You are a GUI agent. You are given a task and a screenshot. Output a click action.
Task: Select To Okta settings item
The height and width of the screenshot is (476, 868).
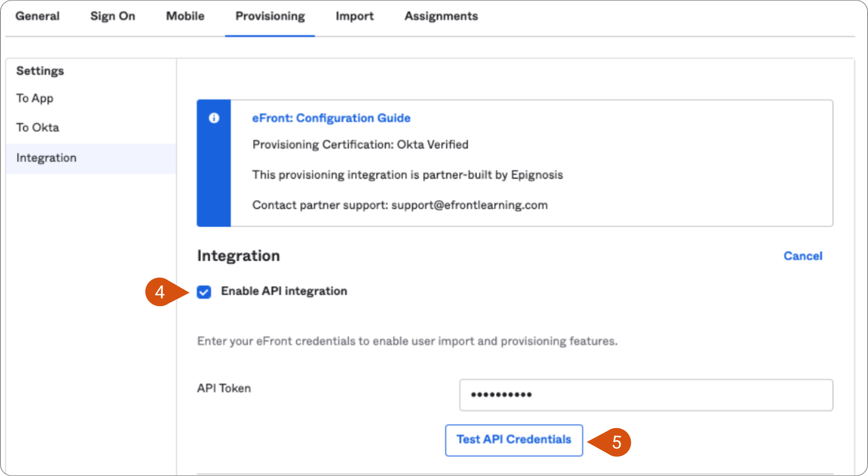pos(38,127)
